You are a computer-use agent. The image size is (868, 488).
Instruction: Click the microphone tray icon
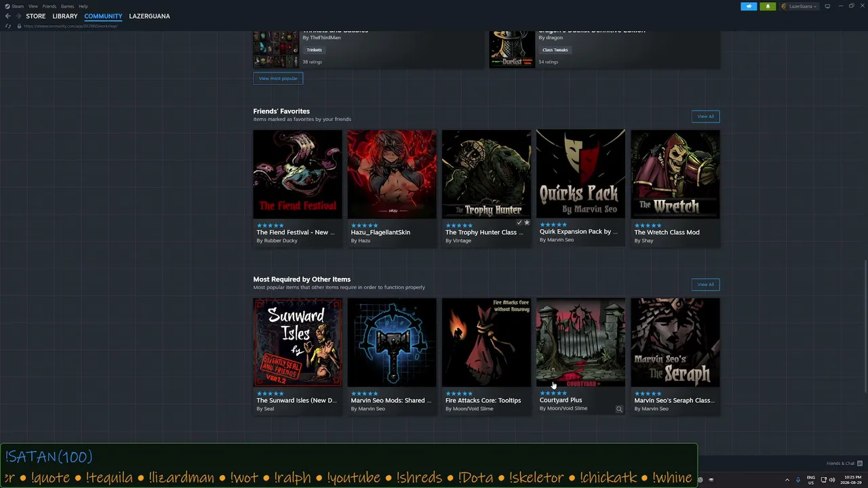point(797,480)
